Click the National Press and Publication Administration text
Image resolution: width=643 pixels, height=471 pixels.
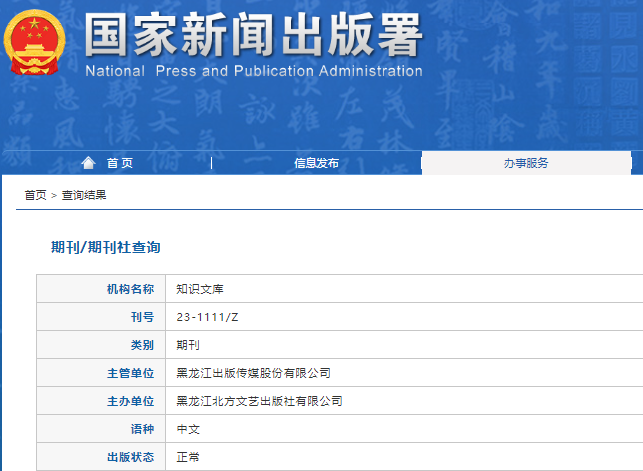pyautogui.click(x=253, y=72)
